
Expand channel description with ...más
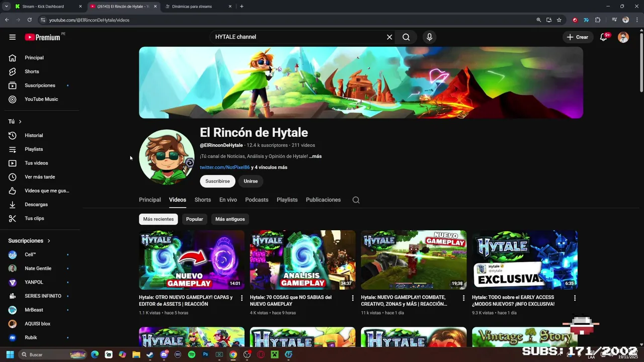click(x=315, y=156)
